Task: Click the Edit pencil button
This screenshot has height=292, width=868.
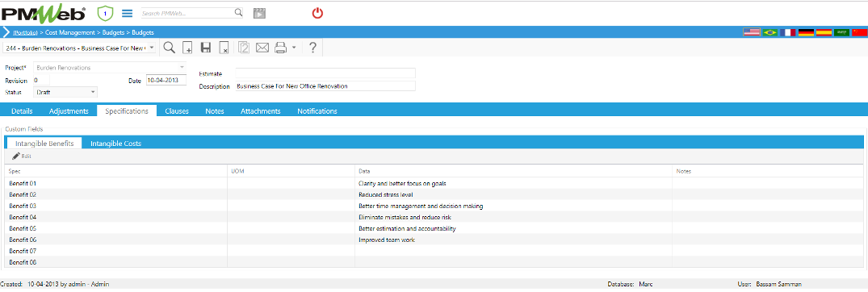Action: click(x=22, y=156)
